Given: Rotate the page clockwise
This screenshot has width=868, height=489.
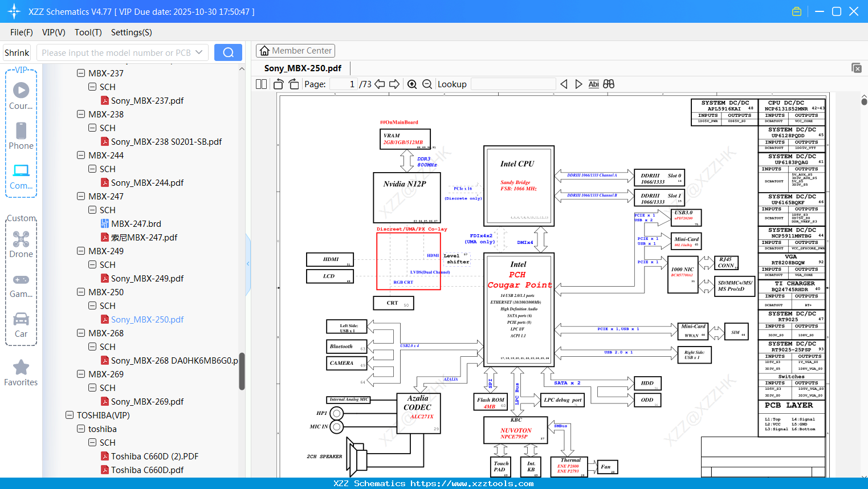Looking at the screenshot, I should pos(294,84).
